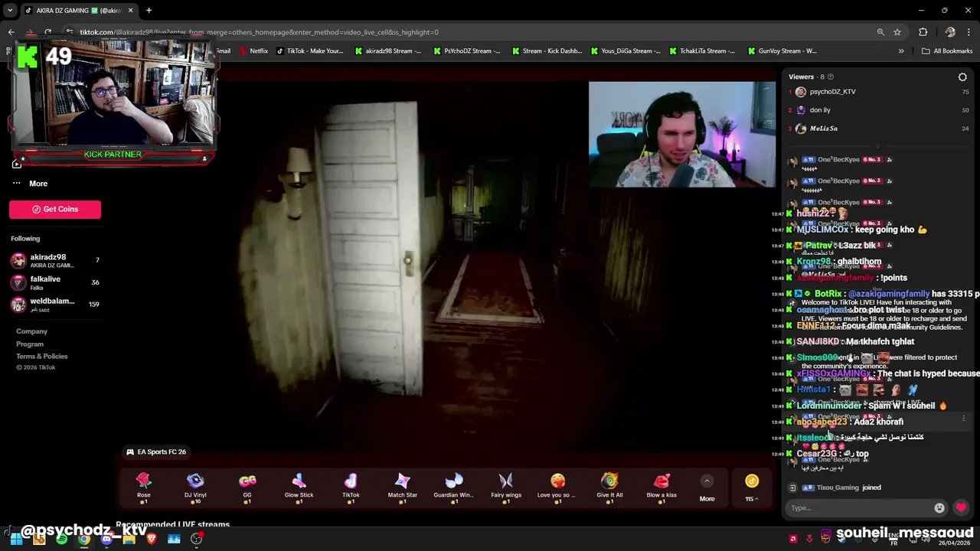Open the Company footer link

coord(31,331)
